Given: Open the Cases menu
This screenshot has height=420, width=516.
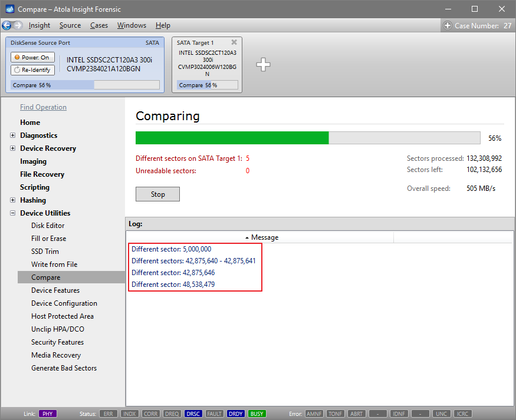Looking at the screenshot, I should click(x=99, y=25).
